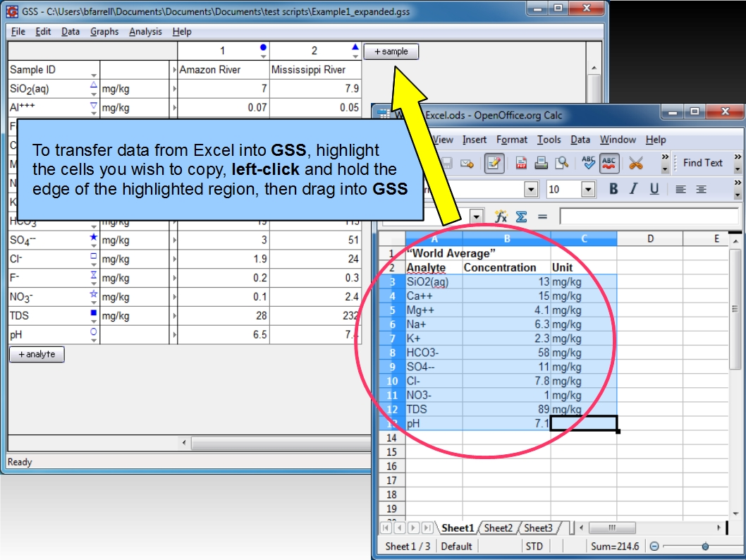Adjust the zoom slider handle in Calc
Image resolution: width=746 pixels, height=560 pixels.
tap(705, 546)
